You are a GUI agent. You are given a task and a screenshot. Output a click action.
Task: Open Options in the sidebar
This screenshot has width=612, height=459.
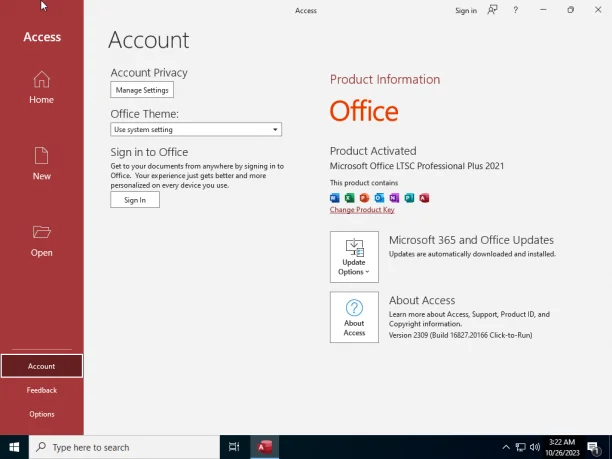point(42,414)
